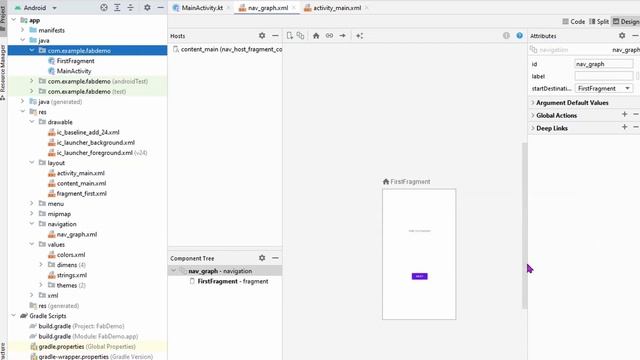Hide the Hosts panel
The width and height of the screenshot is (640, 360).
pos(275,36)
